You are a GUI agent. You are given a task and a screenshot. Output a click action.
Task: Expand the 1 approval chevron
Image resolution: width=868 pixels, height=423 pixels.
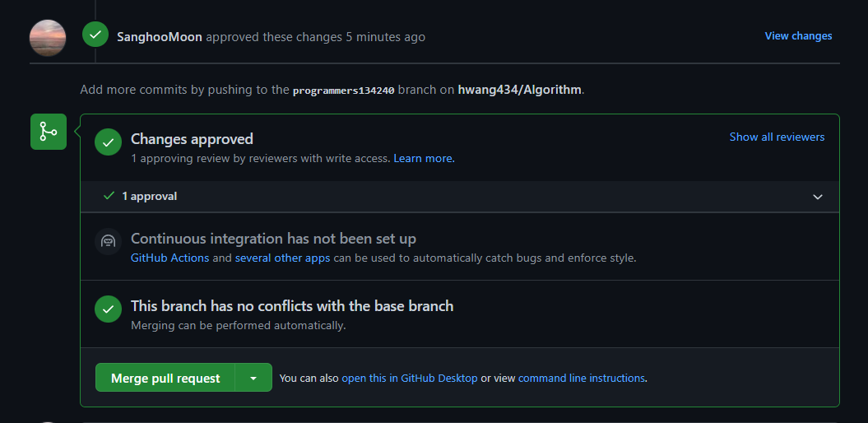click(x=818, y=197)
